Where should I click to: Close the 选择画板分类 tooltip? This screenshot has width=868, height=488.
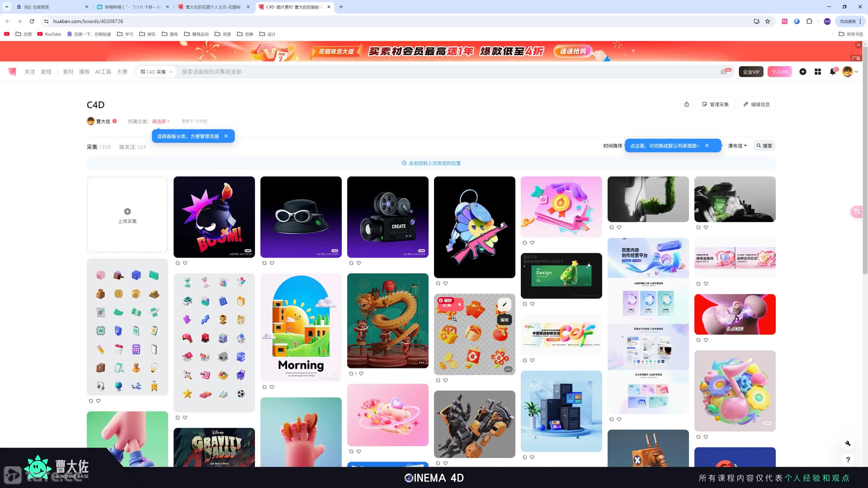(x=226, y=136)
